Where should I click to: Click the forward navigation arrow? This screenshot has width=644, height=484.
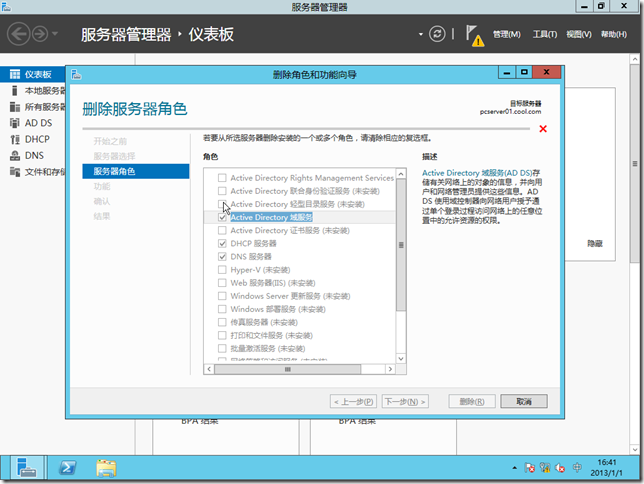click(40, 34)
